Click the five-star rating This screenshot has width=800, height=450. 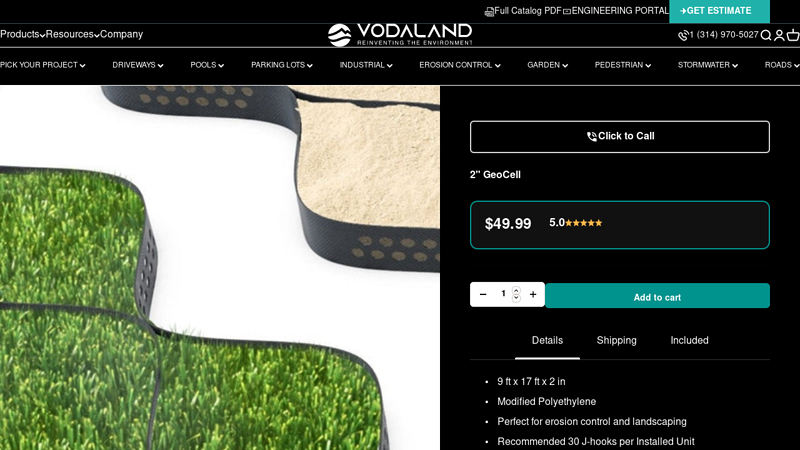[583, 223]
